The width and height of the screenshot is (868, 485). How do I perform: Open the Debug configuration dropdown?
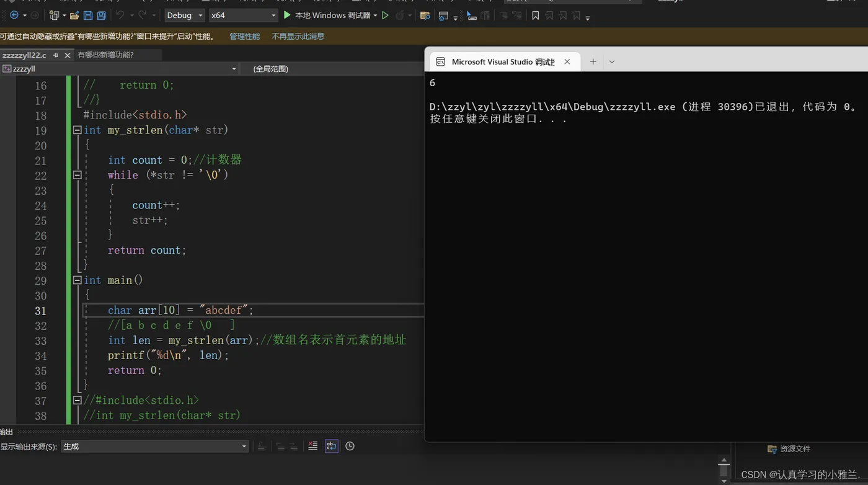point(185,16)
